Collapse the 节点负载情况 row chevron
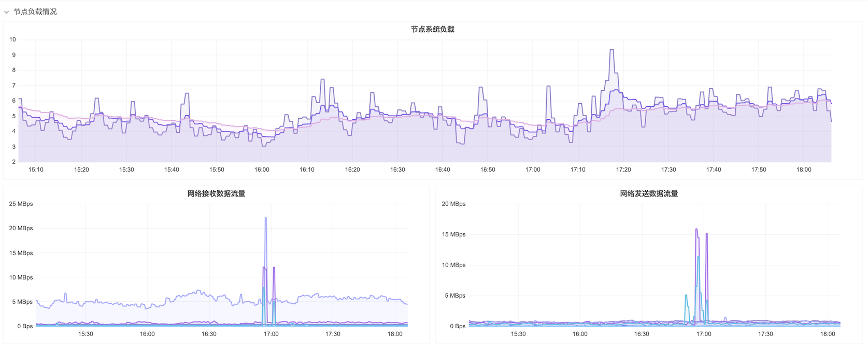Screen dimensions: 868x350 pos(7,12)
